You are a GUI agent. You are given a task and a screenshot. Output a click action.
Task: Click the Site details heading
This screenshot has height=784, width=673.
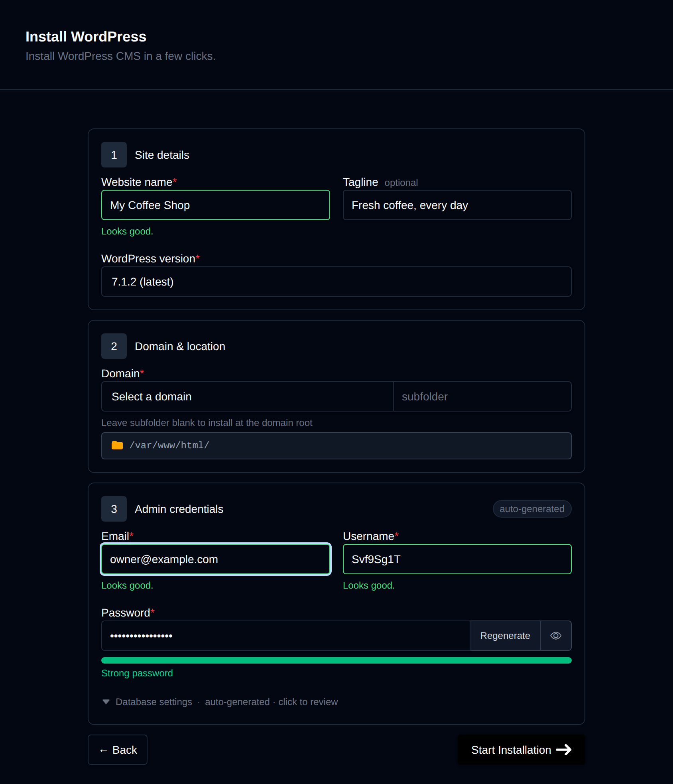coord(162,155)
